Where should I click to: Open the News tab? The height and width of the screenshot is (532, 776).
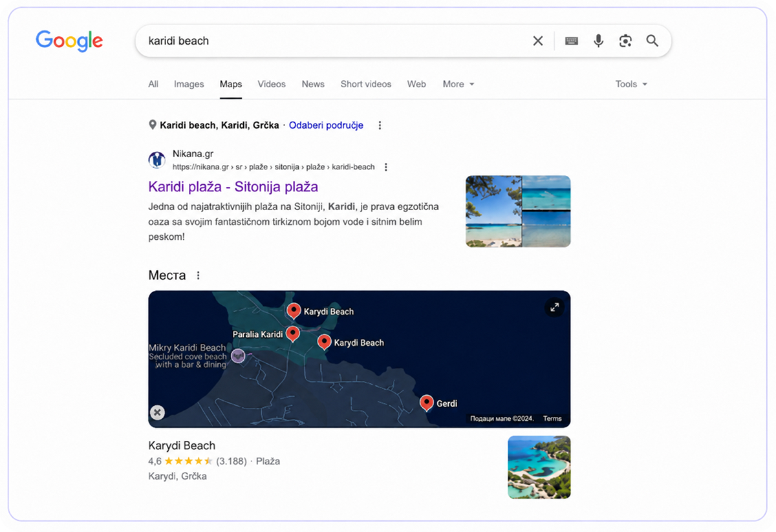[313, 84]
